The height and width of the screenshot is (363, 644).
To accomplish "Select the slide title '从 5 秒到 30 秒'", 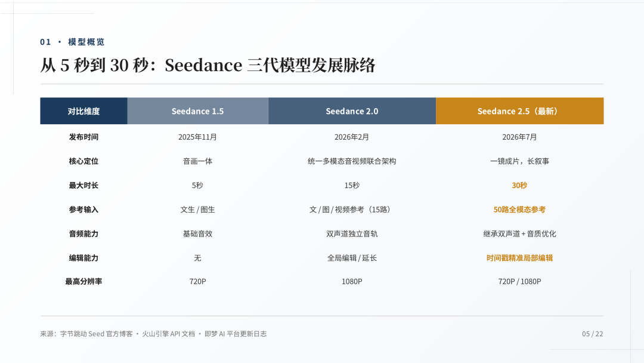I will click(94, 65).
